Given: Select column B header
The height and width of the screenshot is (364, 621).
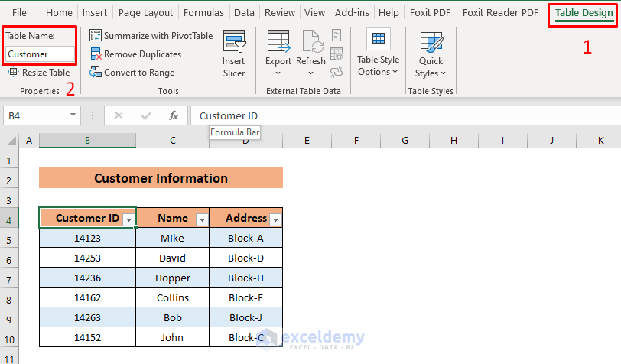Looking at the screenshot, I should (87, 140).
